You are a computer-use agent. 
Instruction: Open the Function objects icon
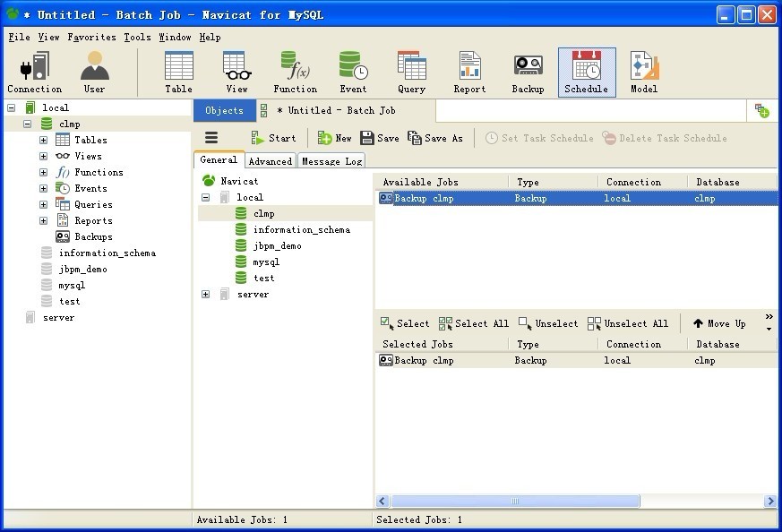coord(296,73)
